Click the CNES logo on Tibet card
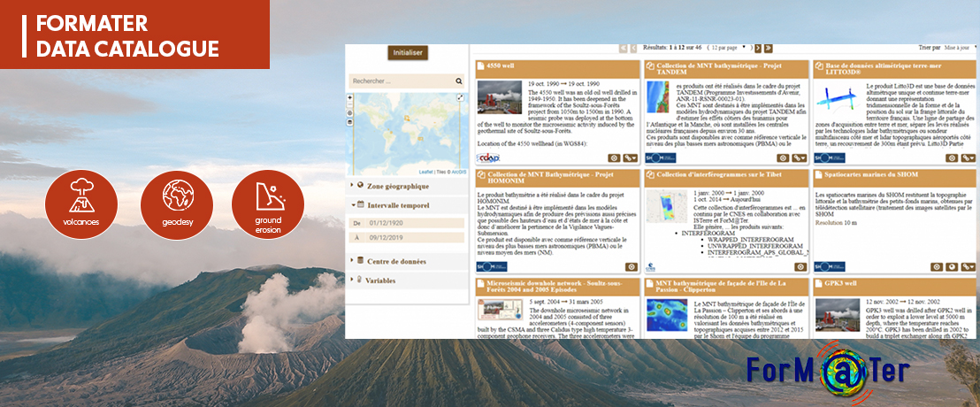The image size is (980, 407). (x=651, y=267)
